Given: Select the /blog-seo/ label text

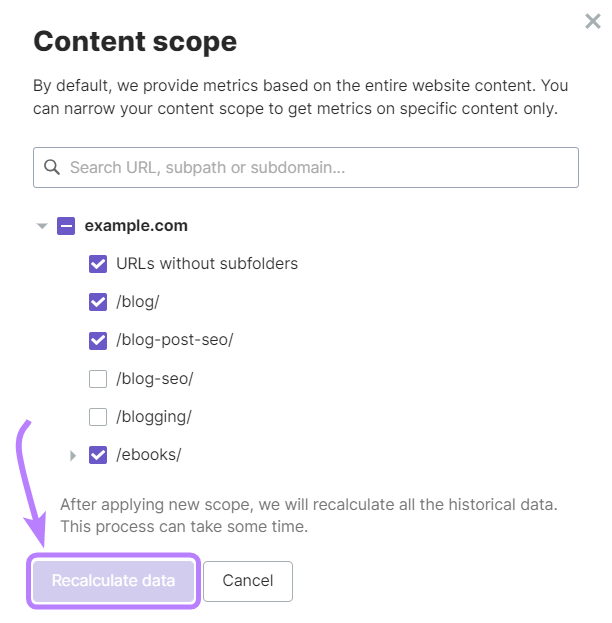Looking at the screenshot, I should pos(155,378).
